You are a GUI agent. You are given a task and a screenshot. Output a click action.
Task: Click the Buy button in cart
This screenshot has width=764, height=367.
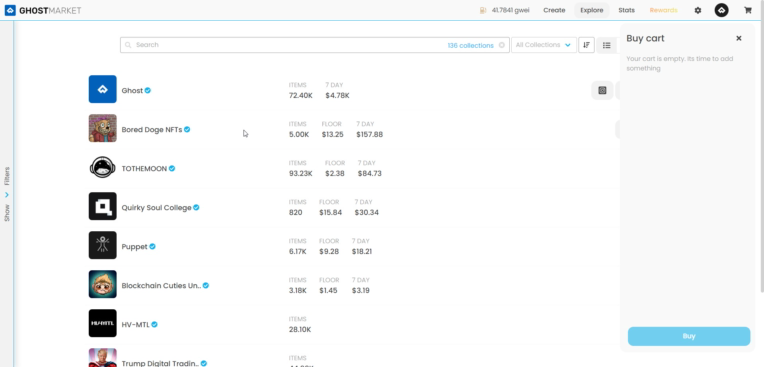tap(689, 336)
